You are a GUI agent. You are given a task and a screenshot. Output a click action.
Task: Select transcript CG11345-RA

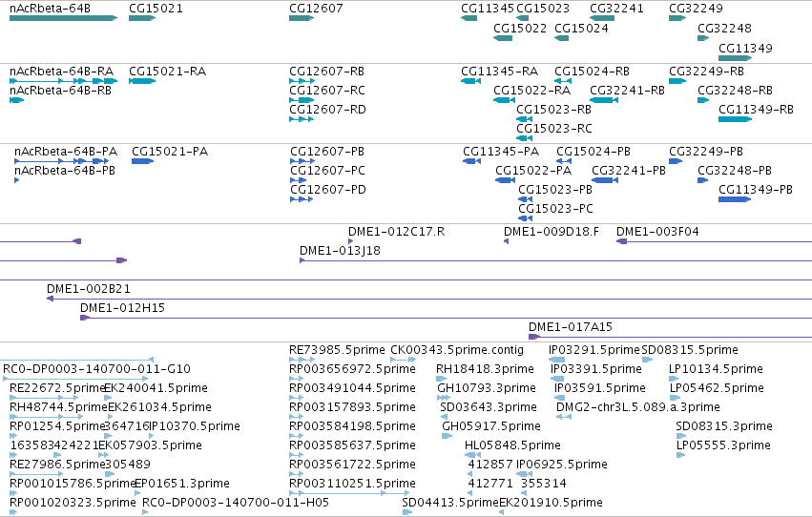click(470, 81)
